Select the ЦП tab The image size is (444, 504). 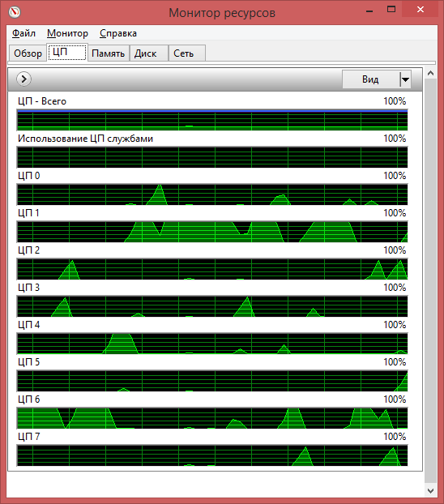67,52
